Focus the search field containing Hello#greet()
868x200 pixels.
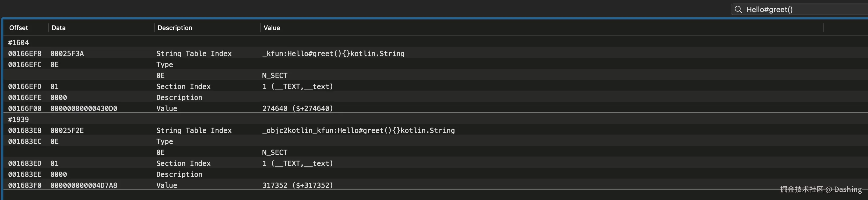coord(802,10)
